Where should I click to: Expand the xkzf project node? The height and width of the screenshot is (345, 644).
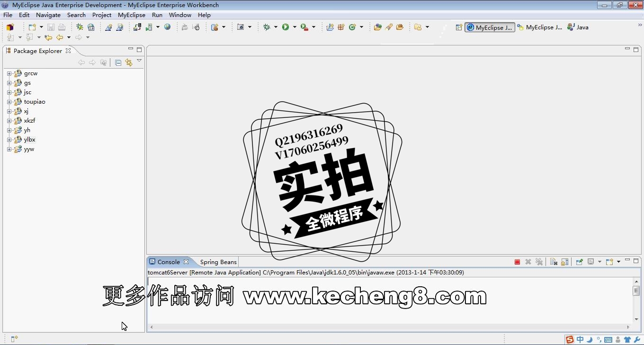click(x=9, y=121)
